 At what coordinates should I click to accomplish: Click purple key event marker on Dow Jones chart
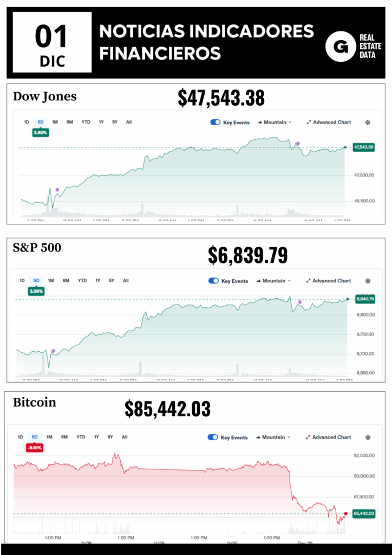tap(57, 190)
